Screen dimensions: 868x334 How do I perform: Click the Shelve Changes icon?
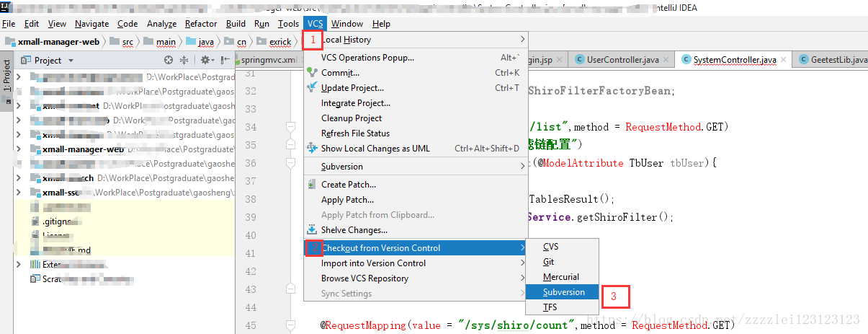click(312, 229)
